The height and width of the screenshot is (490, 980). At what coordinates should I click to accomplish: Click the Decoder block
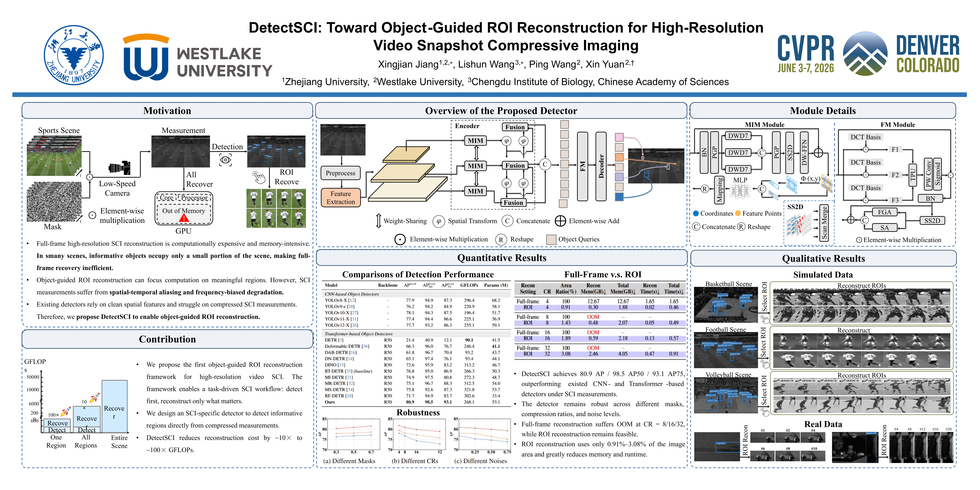601,167
